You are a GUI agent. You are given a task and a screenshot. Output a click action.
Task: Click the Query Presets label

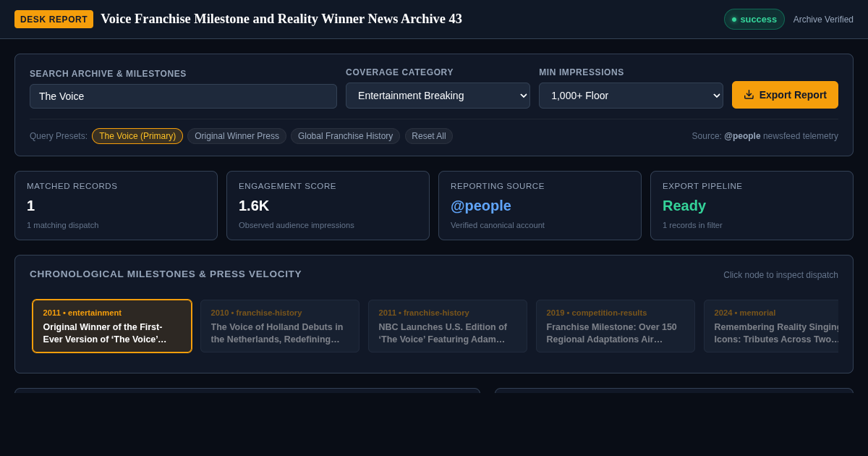[x=59, y=136]
